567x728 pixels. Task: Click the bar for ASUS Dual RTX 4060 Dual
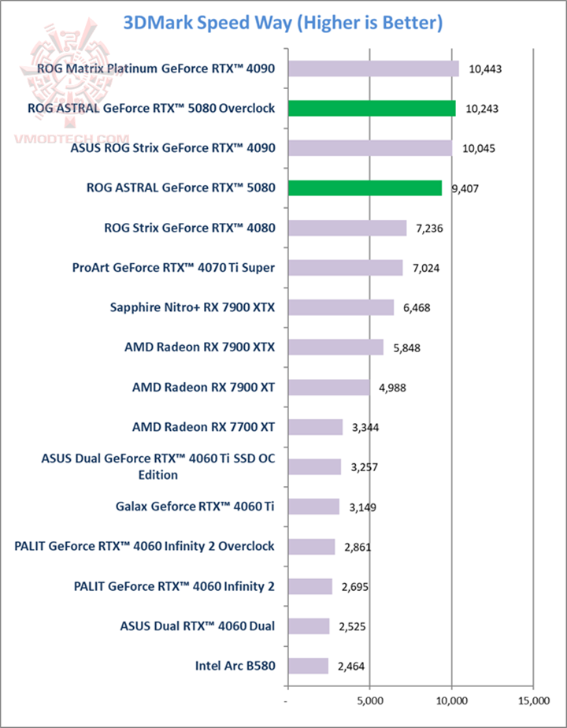pos(309,626)
